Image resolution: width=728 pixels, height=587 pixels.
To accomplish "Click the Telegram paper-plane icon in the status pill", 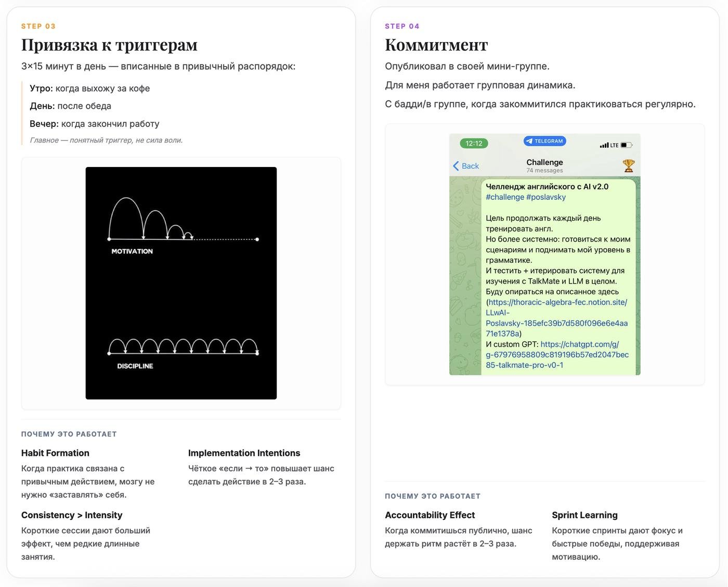I will [x=529, y=141].
